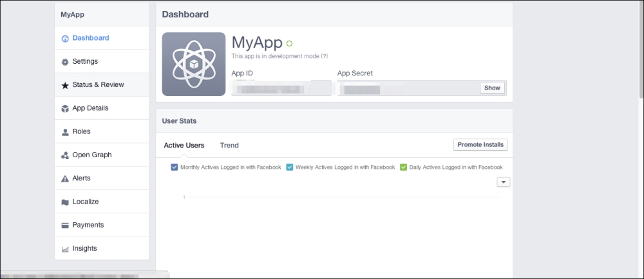Click the Open Graph nodes icon
The height and width of the screenshot is (279, 644).
tap(65, 155)
